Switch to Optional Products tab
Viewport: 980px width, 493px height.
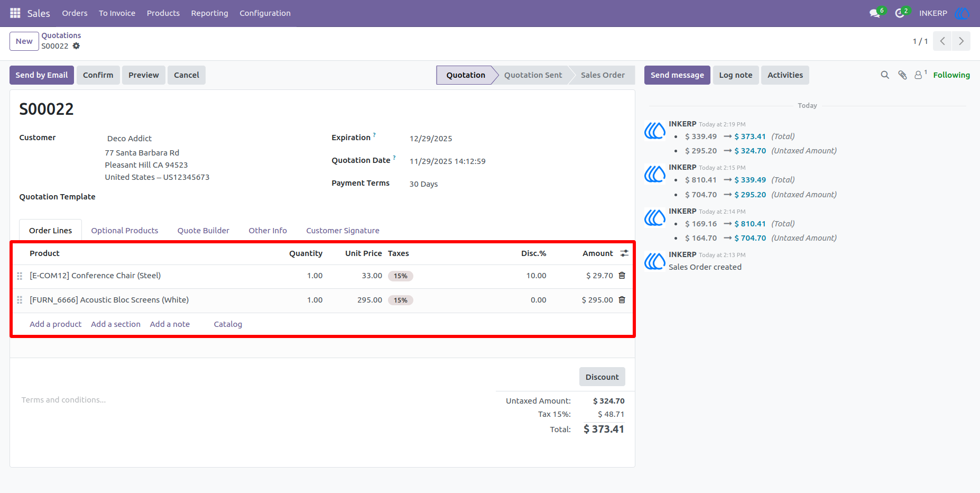(125, 231)
